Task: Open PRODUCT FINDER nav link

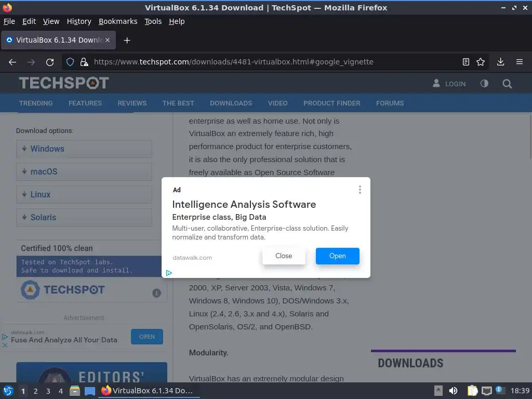Action: tap(332, 103)
